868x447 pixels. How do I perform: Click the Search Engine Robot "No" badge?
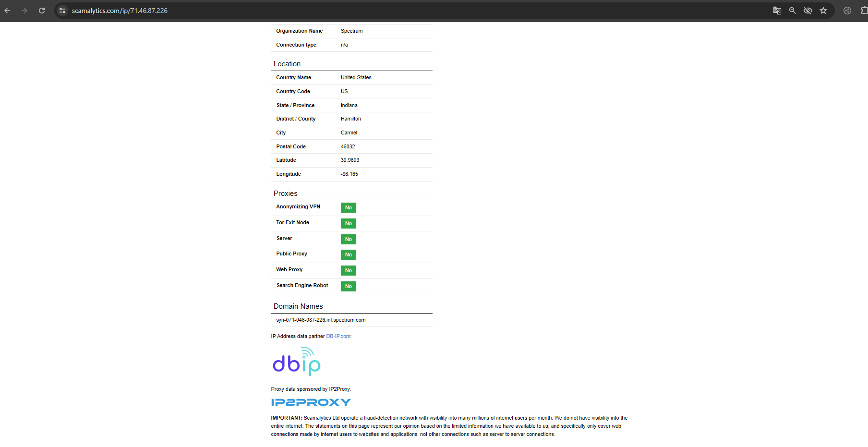coord(348,286)
